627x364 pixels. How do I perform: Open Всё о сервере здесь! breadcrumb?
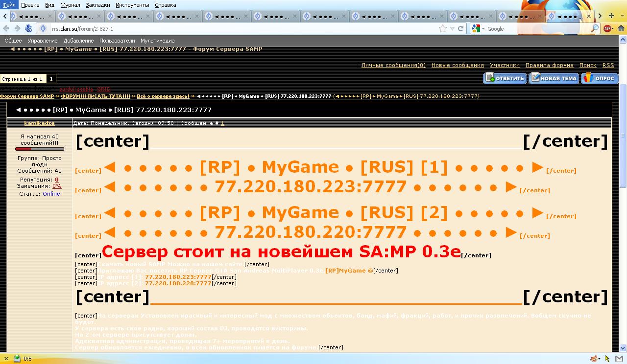coord(163,96)
